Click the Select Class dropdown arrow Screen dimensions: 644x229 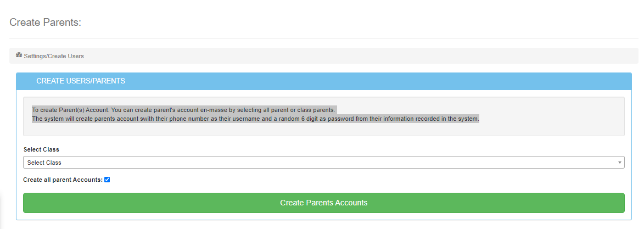click(620, 163)
